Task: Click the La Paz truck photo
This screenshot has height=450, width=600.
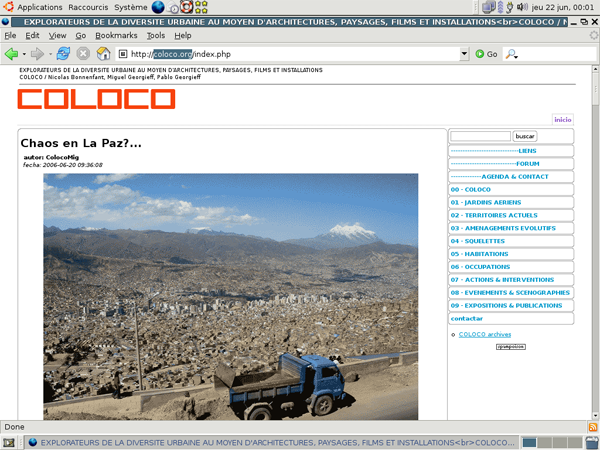Action: pyautogui.click(x=231, y=295)
